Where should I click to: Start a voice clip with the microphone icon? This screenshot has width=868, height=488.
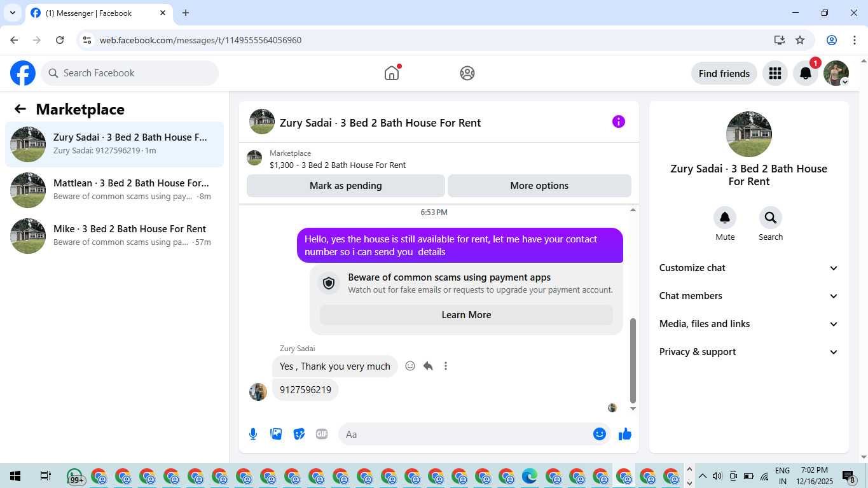[x=253, y=434]
